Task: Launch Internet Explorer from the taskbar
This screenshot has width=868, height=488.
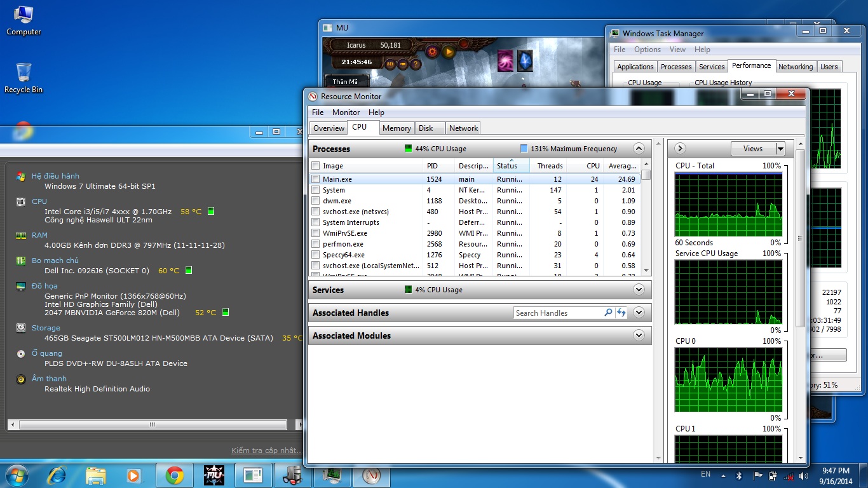Action: click(x=57, y=475)
